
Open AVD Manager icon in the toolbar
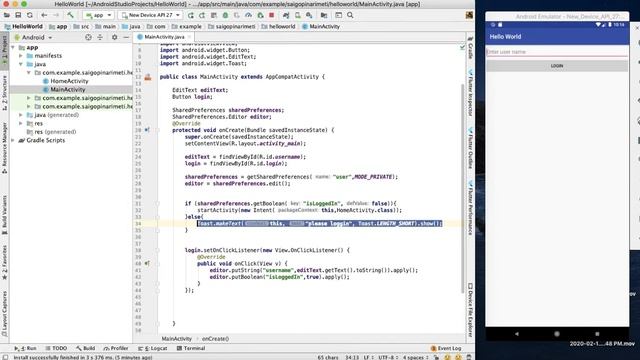click(298, 15)
